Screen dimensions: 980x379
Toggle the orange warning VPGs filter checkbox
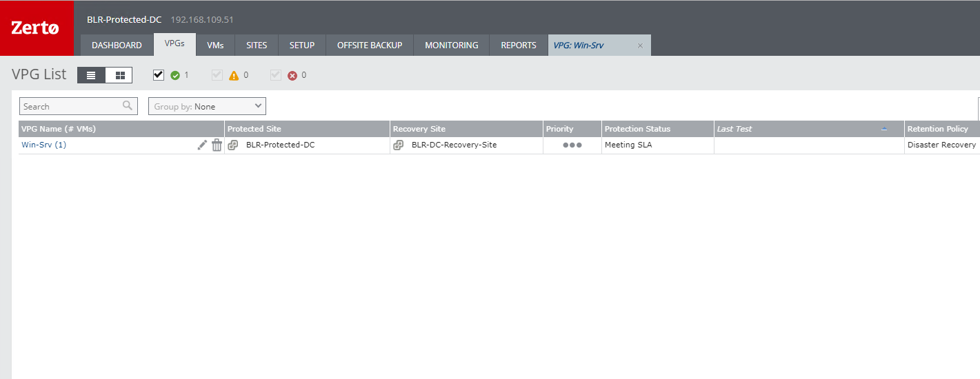[x=217, y=75]
